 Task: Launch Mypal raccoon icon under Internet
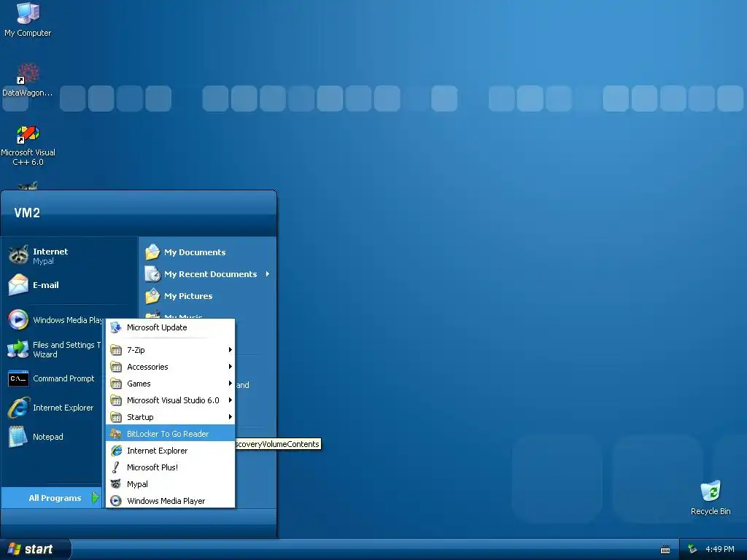18,255
